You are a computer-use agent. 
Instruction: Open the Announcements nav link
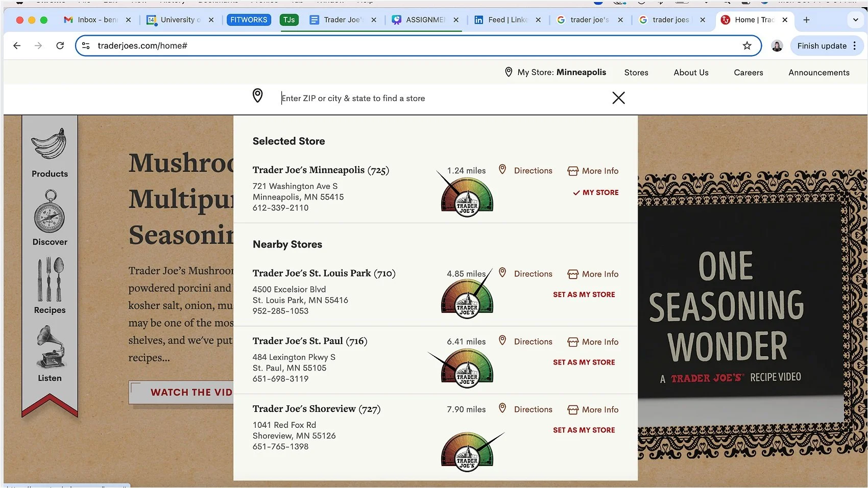pos(819,72)
